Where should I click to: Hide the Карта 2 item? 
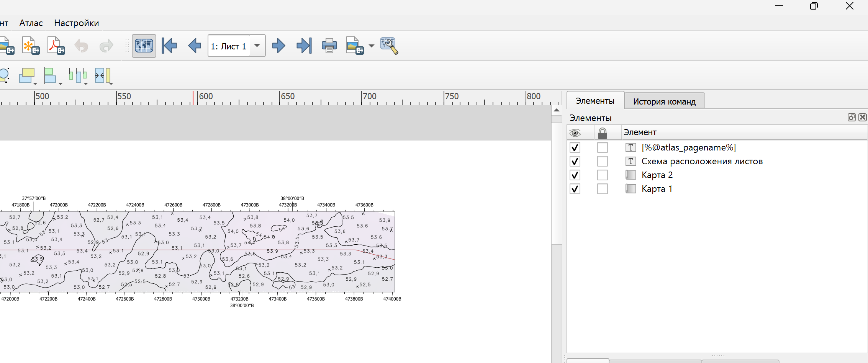pos(575,175)
